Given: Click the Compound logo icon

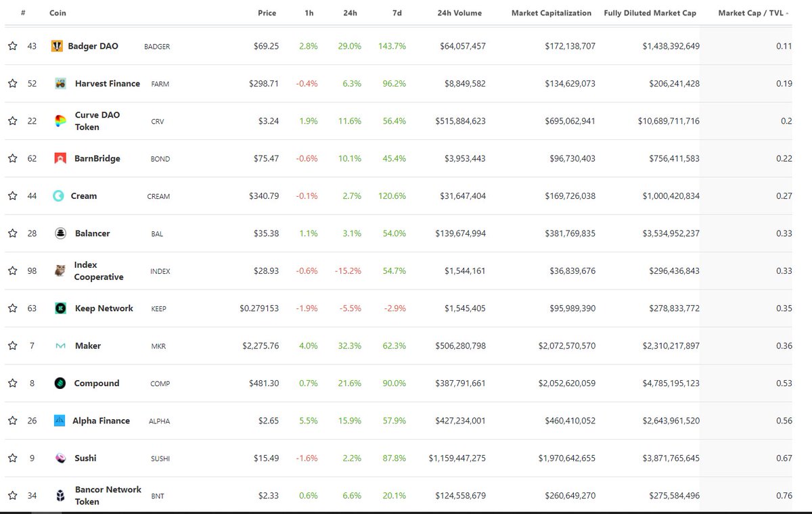Looking at the screenshot, I should (60, 383).
